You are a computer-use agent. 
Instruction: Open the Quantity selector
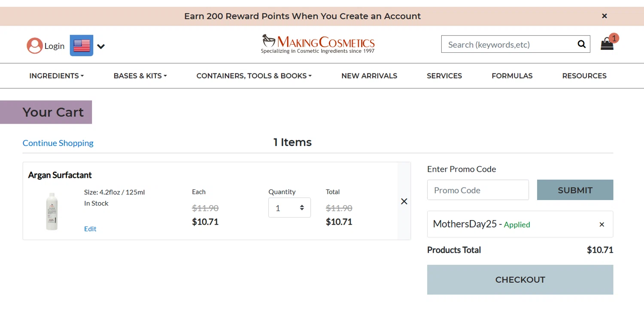[x=289, y=208]
